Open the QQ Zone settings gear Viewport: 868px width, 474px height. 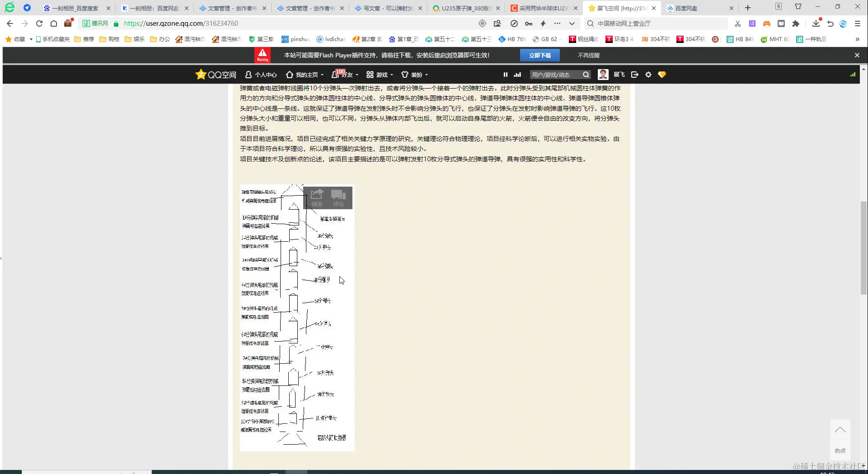(x=648, y=74)
